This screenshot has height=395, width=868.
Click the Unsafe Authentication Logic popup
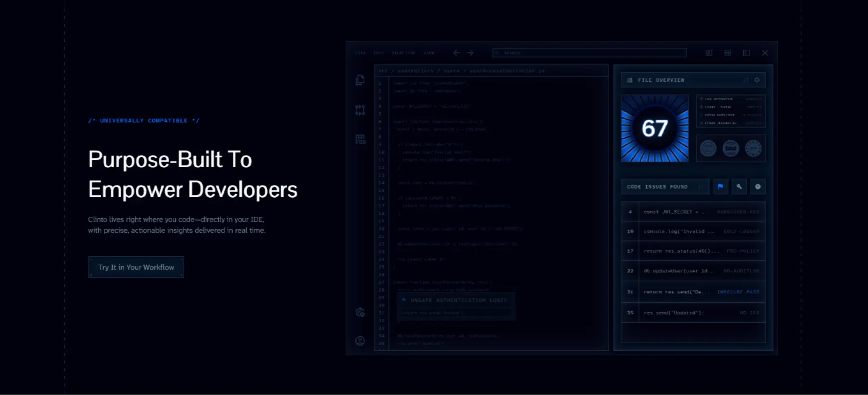456,306
